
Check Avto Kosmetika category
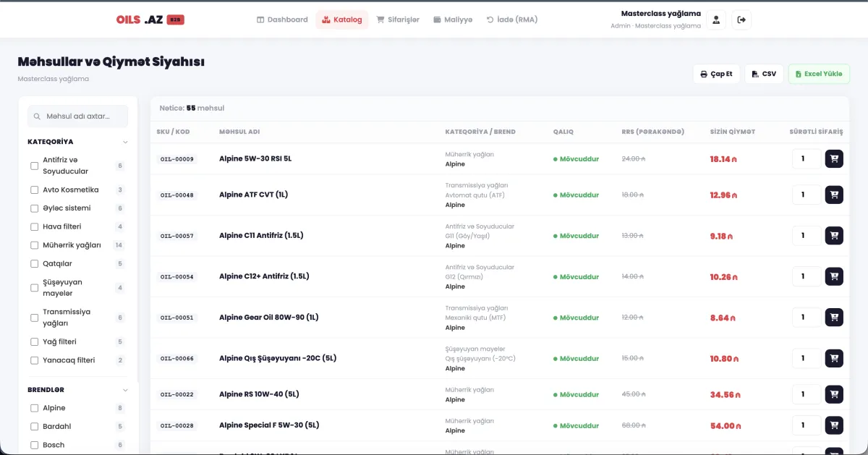(34, 190)
